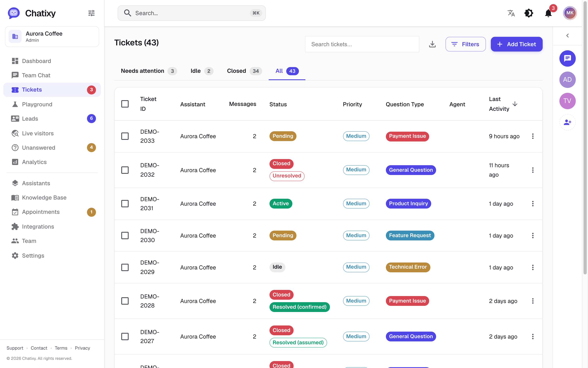Open the MK user avatar menu

point(570,13)
